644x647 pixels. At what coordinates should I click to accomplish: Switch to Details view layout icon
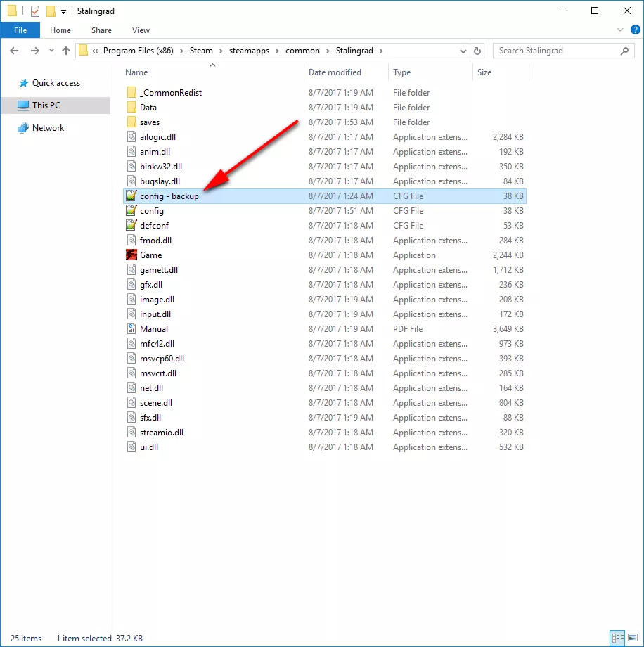pyautogui.click(x=617, y=639)
